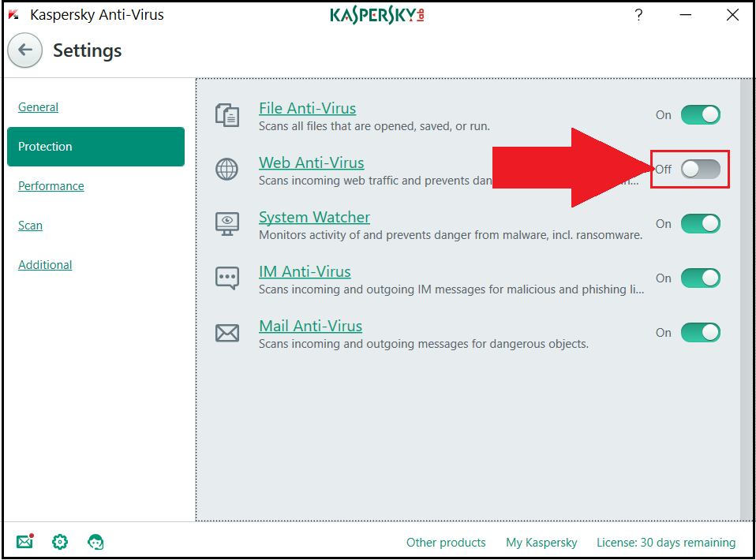Screen dimensions: 756x560
Task: Click the File Anti-Virus documents icon
Action: click(227, 116)
